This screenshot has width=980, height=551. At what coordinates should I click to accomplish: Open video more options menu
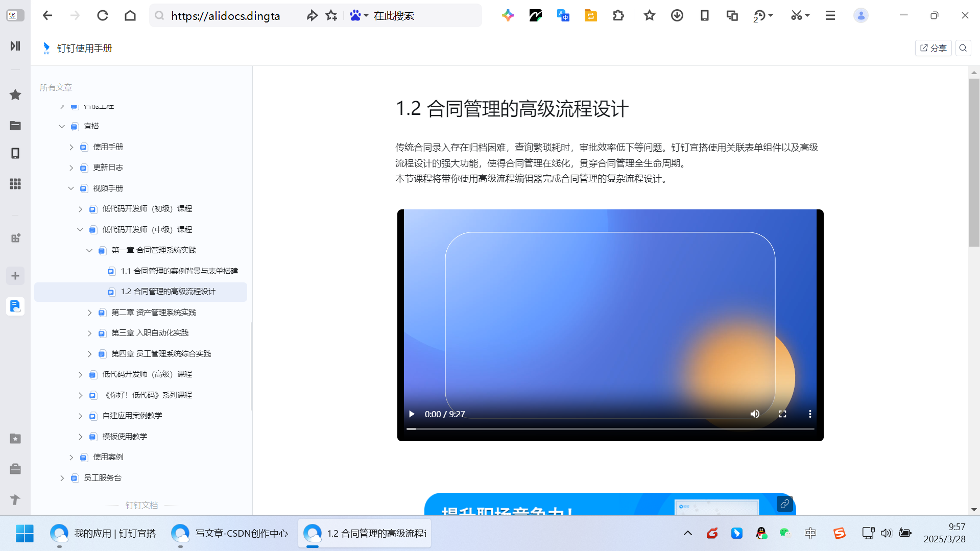click(810, 414)
